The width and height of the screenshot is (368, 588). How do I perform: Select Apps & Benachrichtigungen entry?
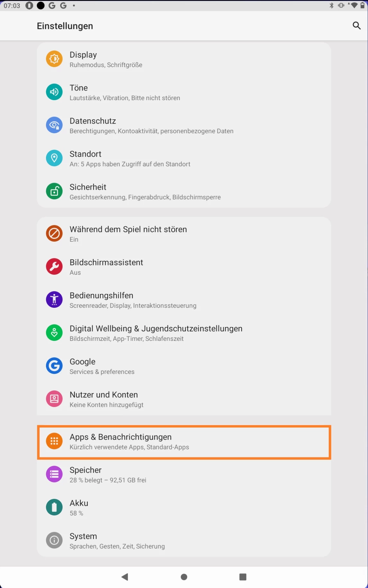[184, 442]
